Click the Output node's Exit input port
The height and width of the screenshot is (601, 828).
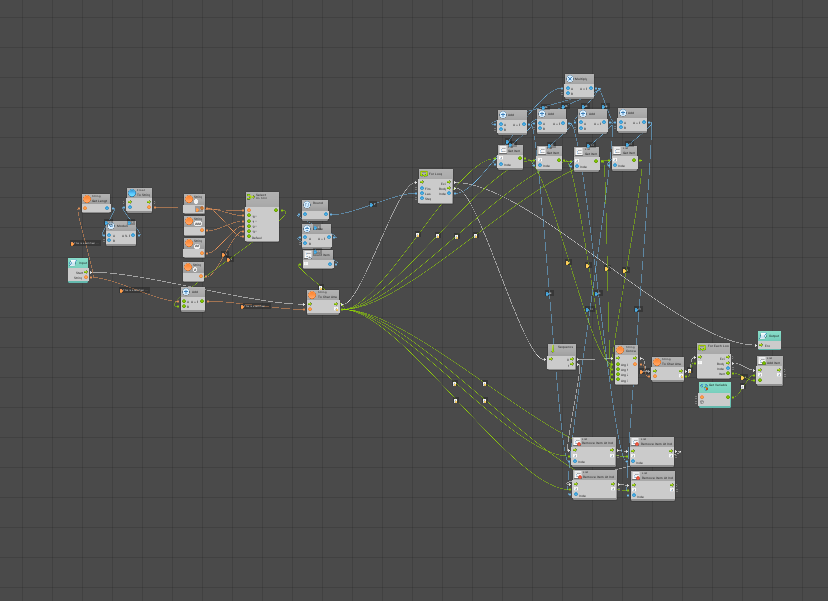coord(761,345)
